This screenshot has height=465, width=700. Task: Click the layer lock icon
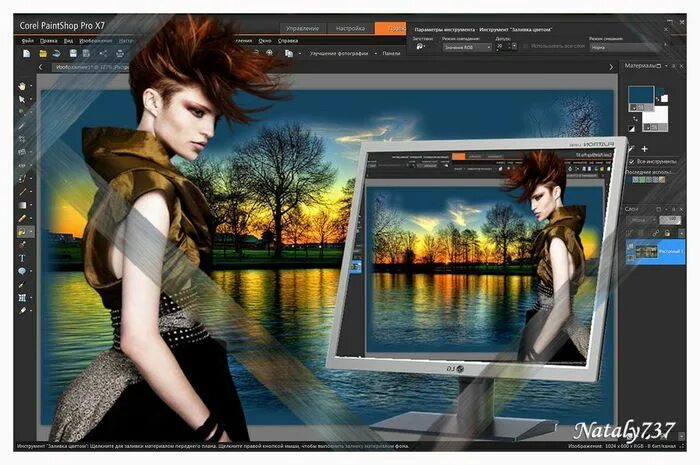point(667,232)
